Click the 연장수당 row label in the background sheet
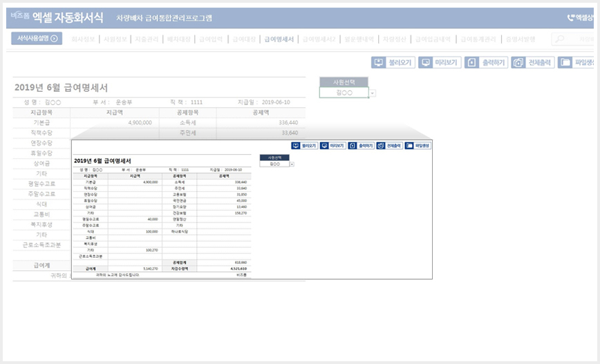The height and width of the screenshot is (364, 600). click(41, 143)
